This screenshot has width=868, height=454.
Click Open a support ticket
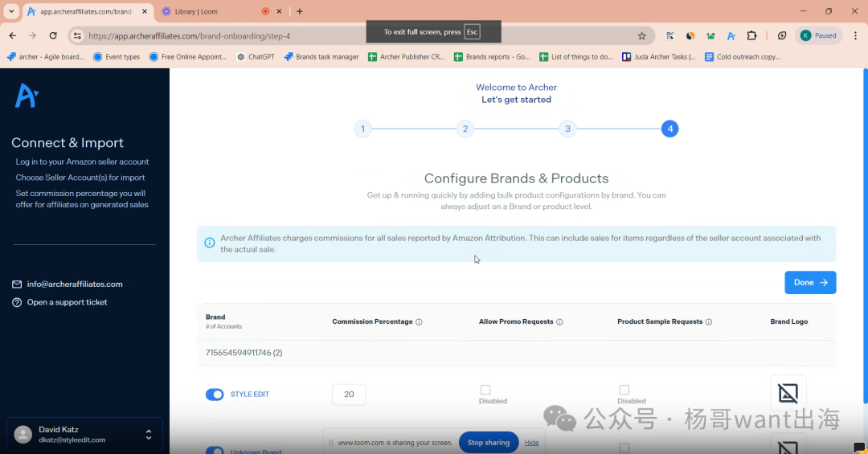67,302
